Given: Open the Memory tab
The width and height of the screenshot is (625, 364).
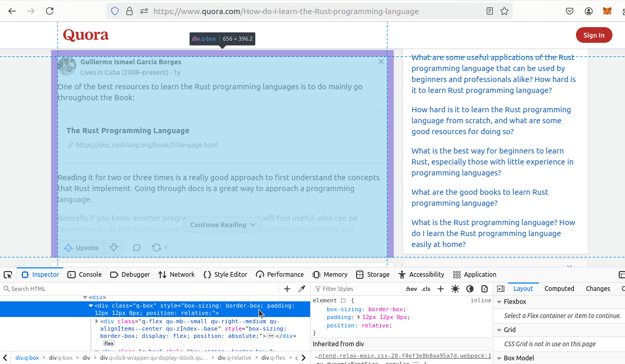Looking at the screenshot, I should [329, 275].
